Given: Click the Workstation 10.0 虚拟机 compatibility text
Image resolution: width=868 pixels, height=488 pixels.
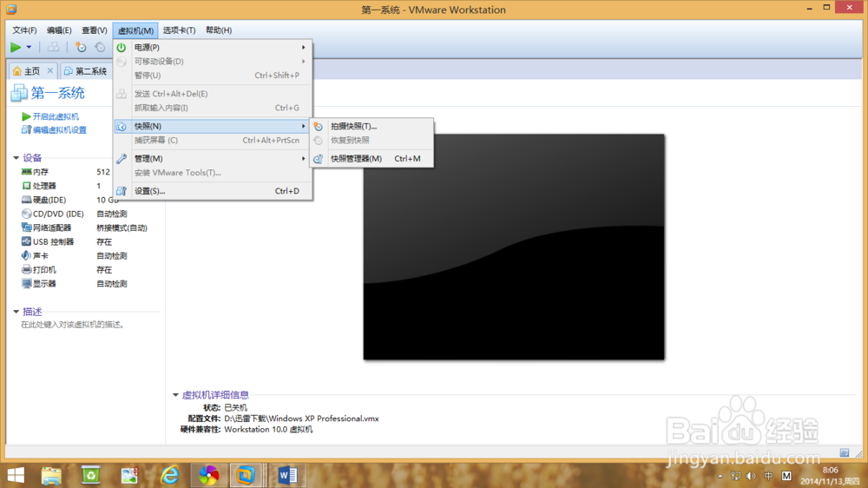Looking at the screenshot, I should (x=268, y=429).
